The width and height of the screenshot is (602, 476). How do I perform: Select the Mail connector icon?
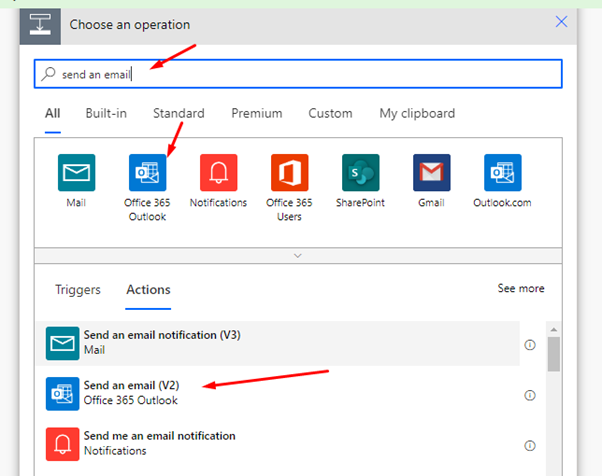click(76, 172)
